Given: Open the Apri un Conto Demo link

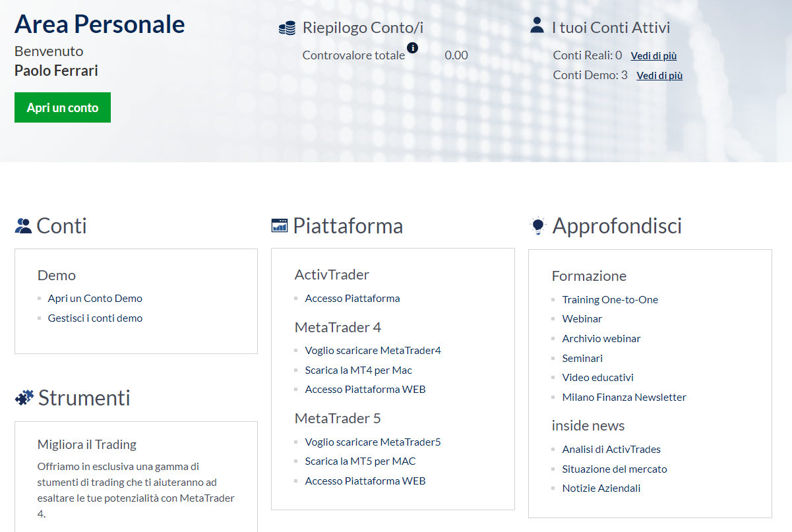Looking at the screenshot, I should [x=95, y=299].
